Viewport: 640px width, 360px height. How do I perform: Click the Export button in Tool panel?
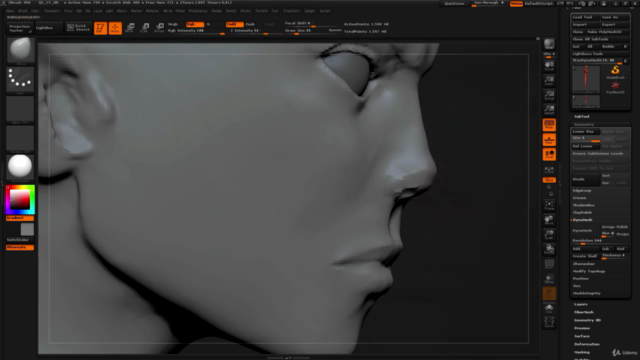pyautogui.click(x=615, y=24)
